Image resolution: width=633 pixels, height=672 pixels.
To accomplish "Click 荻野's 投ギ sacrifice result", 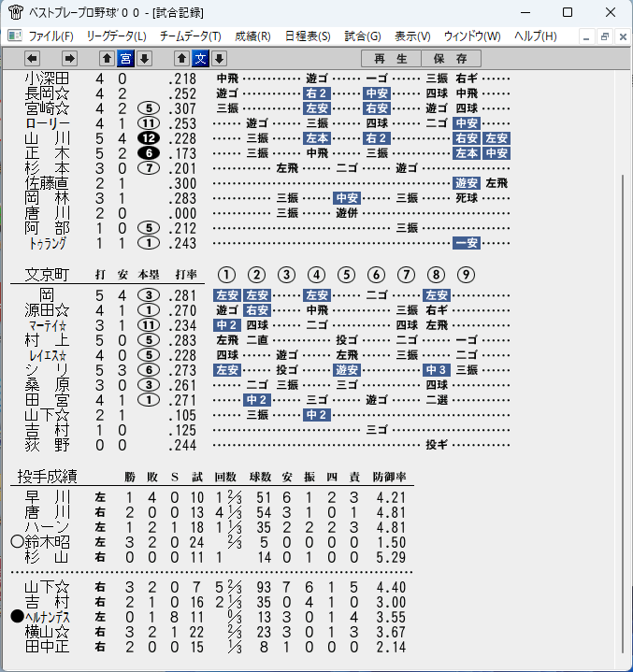I will coord(437,445).
